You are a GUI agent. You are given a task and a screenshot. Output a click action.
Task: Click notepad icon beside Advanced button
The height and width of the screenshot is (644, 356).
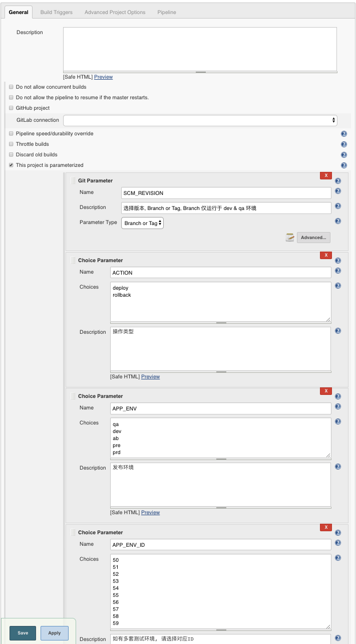coord(290,238)
